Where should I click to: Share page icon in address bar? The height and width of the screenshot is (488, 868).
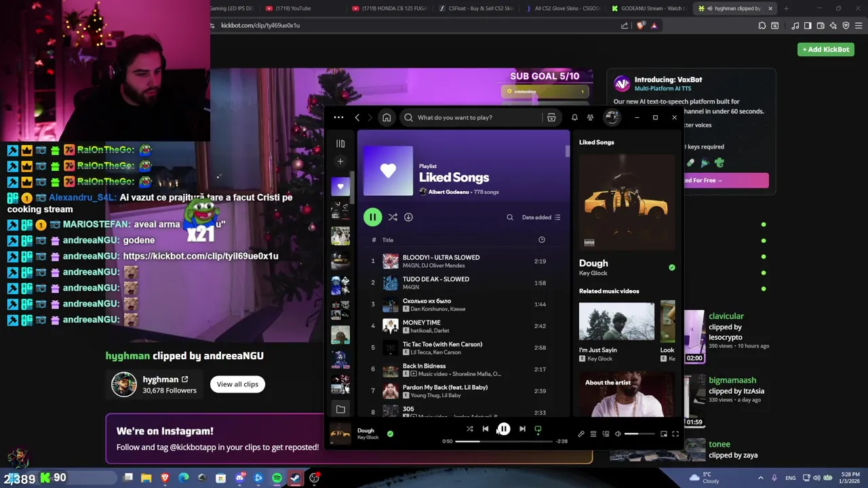(625, 26)
